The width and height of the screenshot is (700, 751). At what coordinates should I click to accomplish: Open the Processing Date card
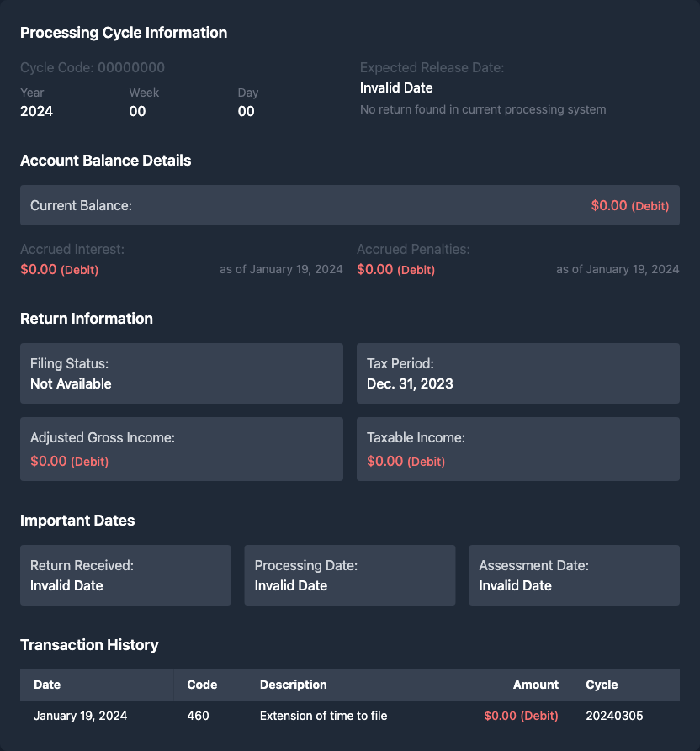[349, 575]
